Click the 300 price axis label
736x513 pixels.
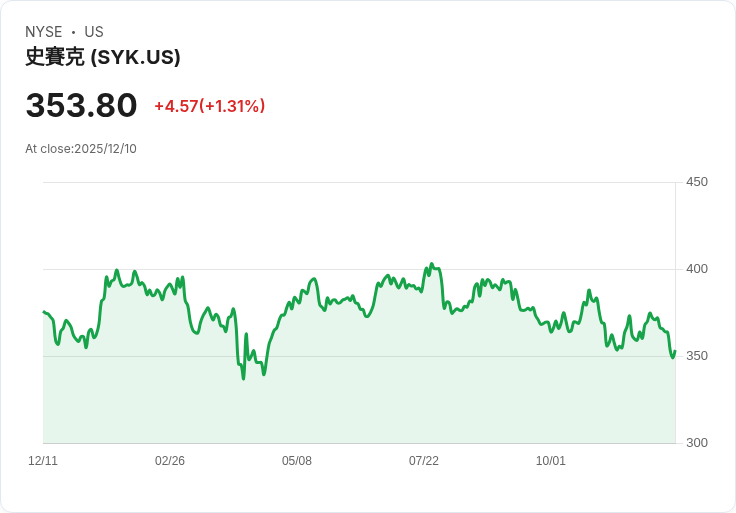(697, 443)
